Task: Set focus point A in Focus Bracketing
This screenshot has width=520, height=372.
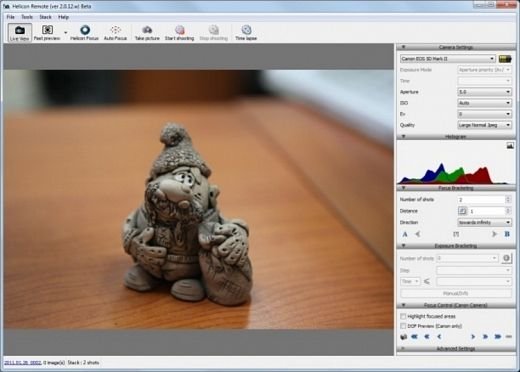Action: [405, 234]
